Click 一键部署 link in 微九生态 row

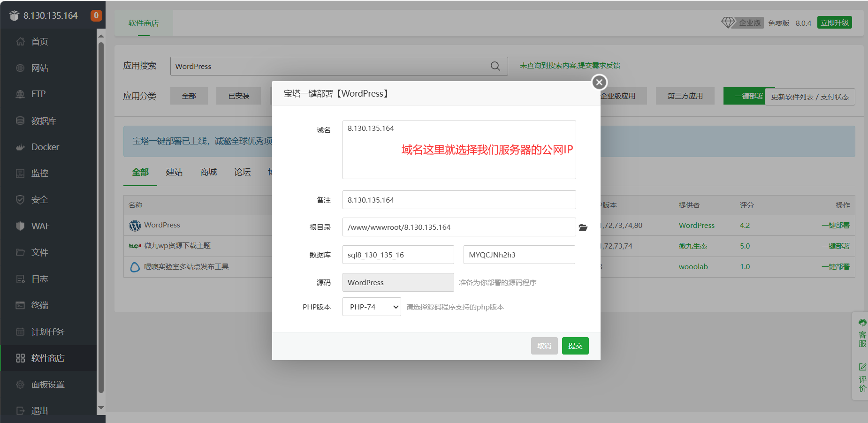[x=836, y=246]
